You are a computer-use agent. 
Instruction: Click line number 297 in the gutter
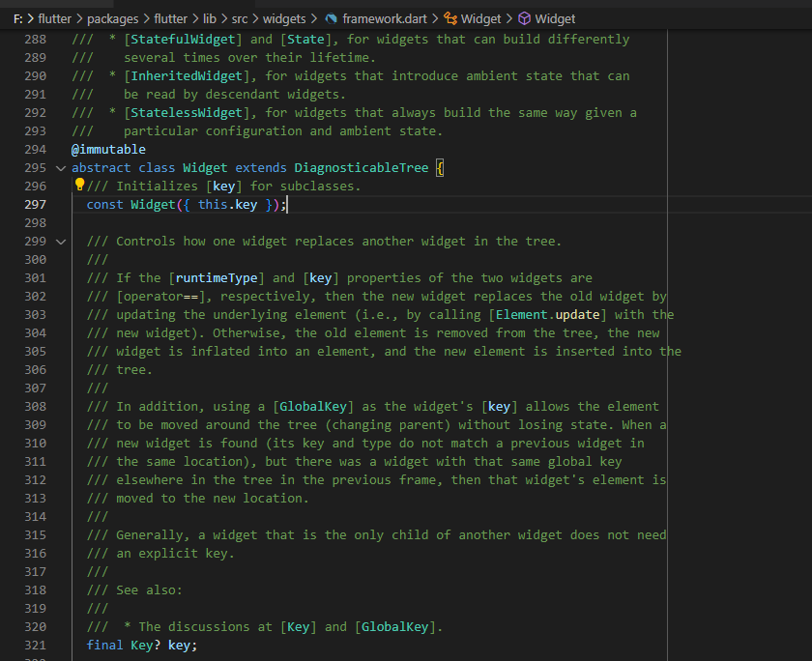(x=35, y=205)
